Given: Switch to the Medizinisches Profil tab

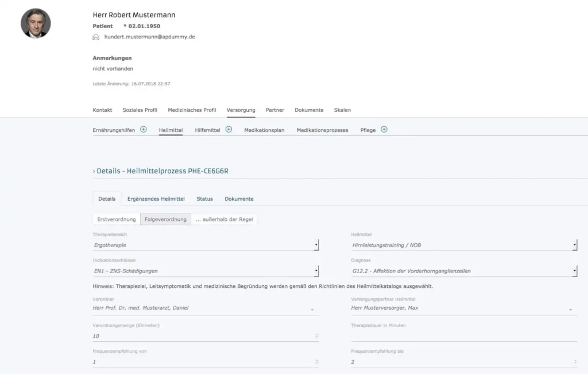Looking at the screenshot, I should 192,110.
